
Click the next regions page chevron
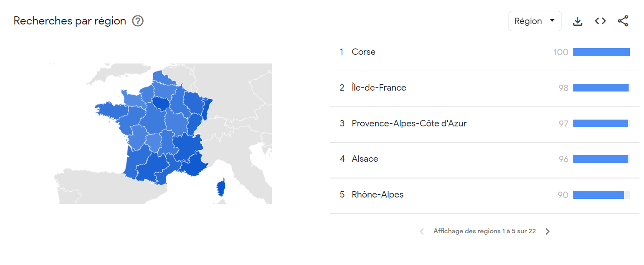pyautogui.click(x=547, y=231)
